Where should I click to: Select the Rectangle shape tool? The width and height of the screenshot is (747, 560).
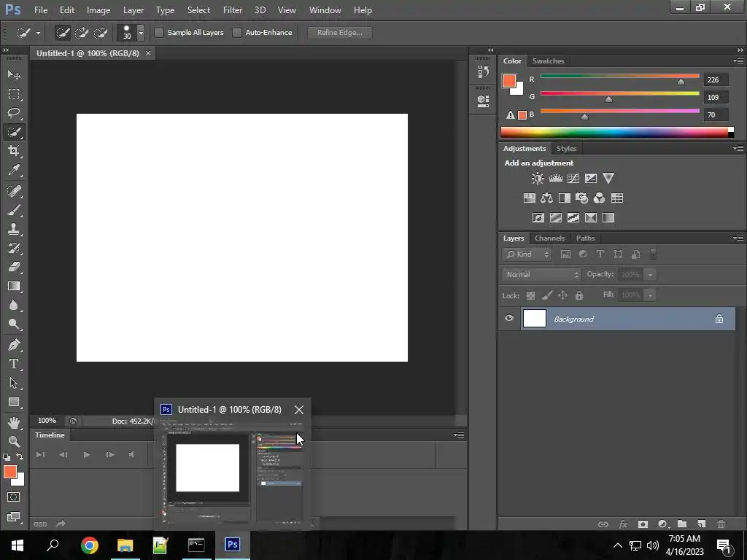pos(14,402)
